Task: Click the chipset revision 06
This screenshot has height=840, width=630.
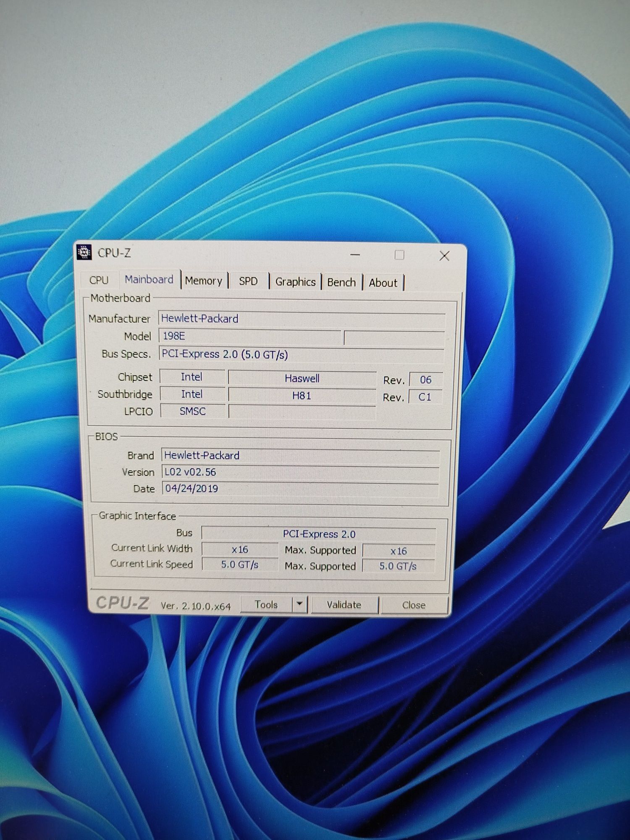Action: coord(426,380)
